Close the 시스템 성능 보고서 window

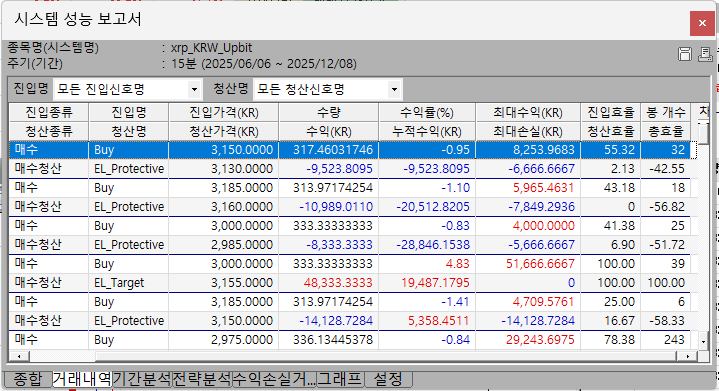point(702,23)
